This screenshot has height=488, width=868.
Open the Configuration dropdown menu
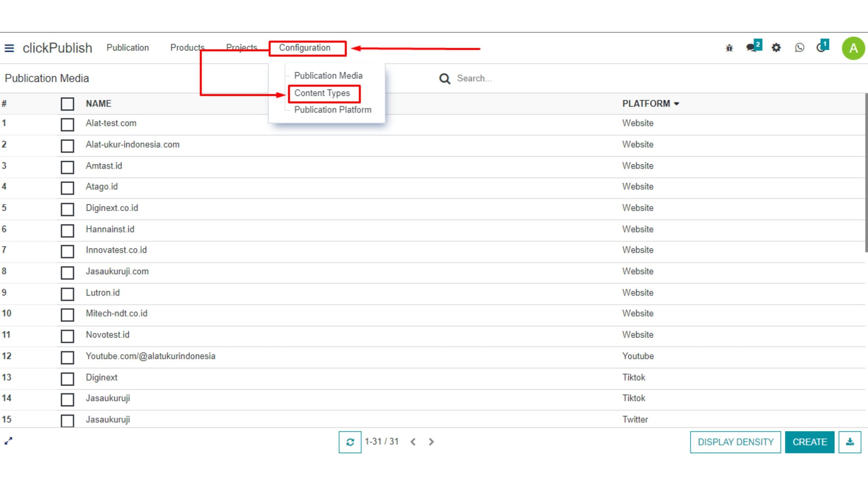click(304, 48)
